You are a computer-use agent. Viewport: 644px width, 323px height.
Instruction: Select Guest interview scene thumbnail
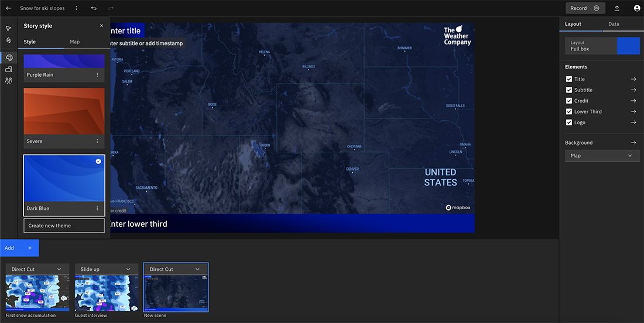pyautogui.click(x=107, y=293)
